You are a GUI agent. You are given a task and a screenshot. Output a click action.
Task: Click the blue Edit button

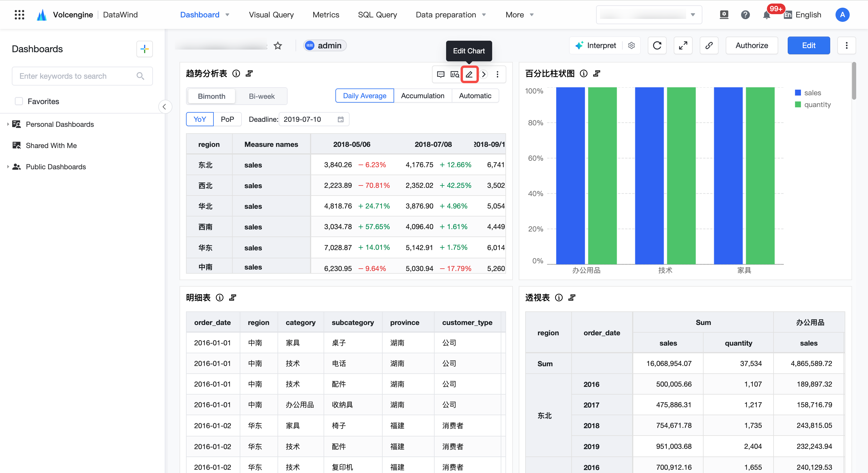(808, 45)
